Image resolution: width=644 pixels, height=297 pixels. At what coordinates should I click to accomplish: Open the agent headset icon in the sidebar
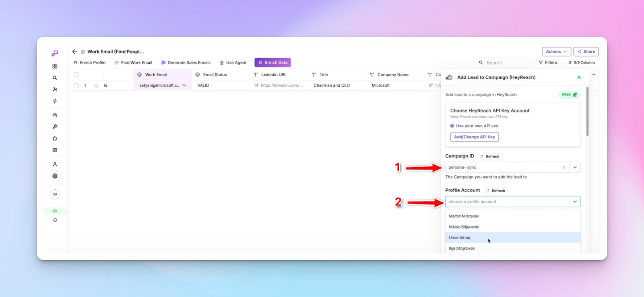point(55,115)
